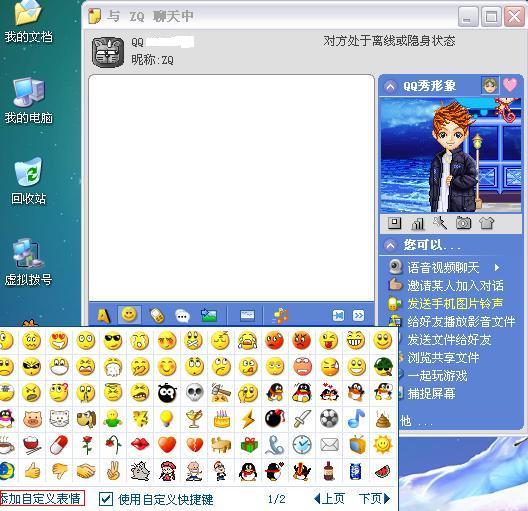The width and height of the screenshot is (528, 511).
Task: Select the crying emoticon
Action: coord(248,341)
